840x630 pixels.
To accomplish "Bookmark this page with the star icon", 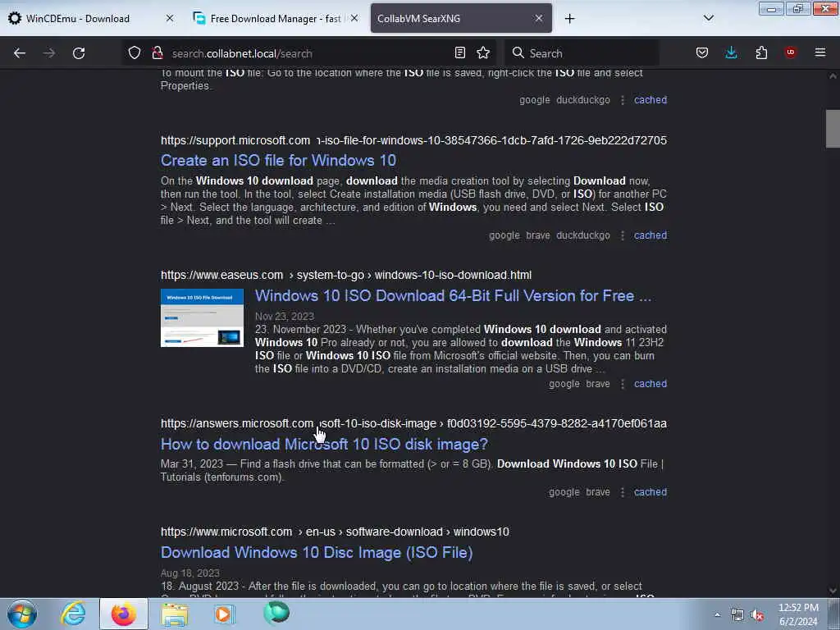I will pyautogui.click(x=483, y=52).
